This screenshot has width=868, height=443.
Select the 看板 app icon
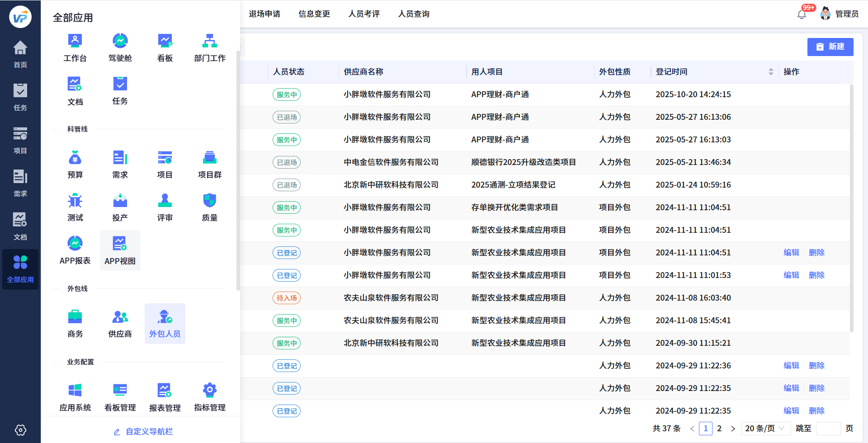tap(165, 47)
